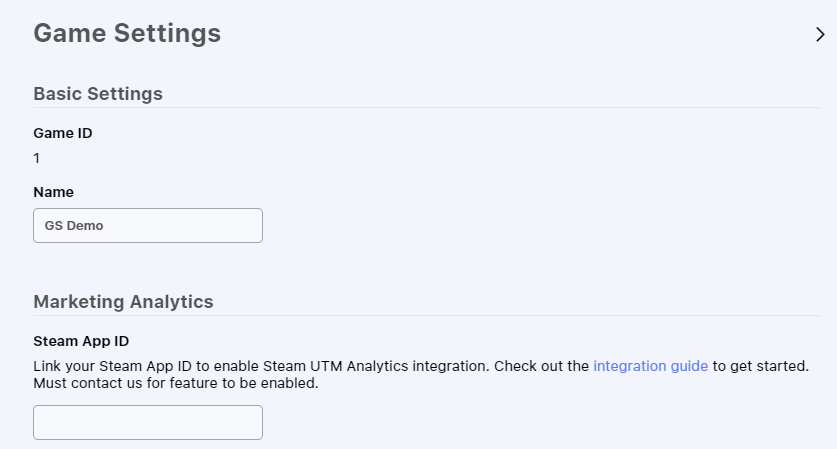The width and height of the screenshot is (837, 449).
Task: Click the bold Steam App ID label
Action: tap(81, 341)
